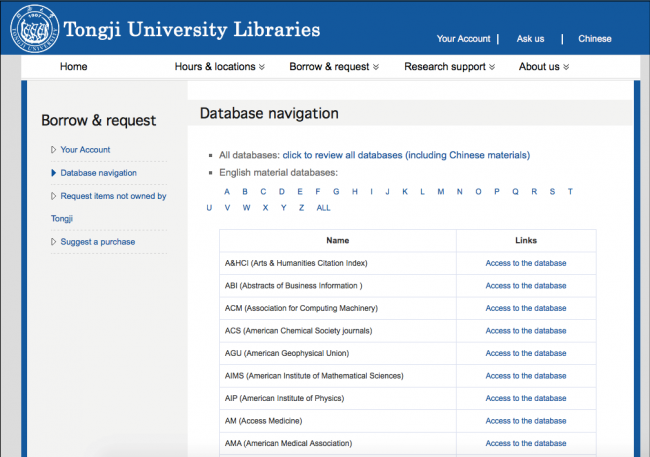Open Your Account in the top header

[463, 39]
